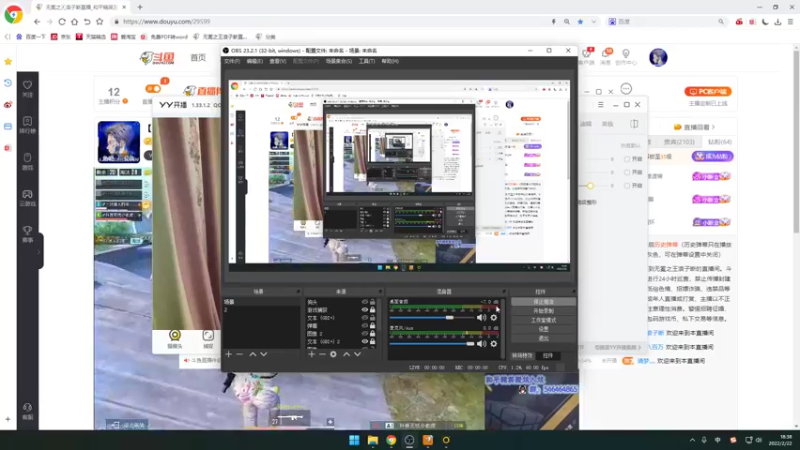
Task: Switch to 贵宾(2103) tab
Action: [x=679, y=142]
